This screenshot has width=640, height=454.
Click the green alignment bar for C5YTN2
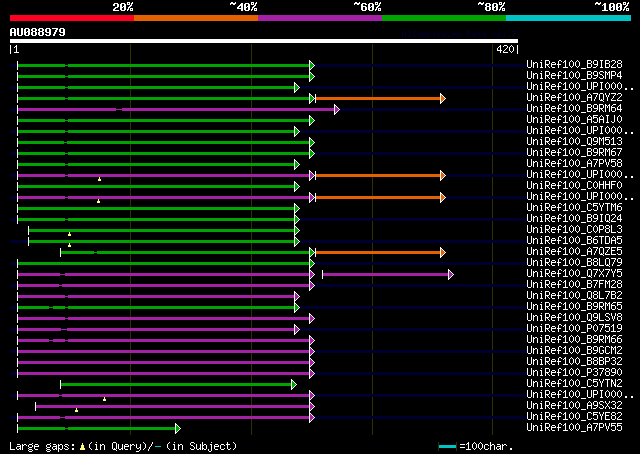coord(176,385)
